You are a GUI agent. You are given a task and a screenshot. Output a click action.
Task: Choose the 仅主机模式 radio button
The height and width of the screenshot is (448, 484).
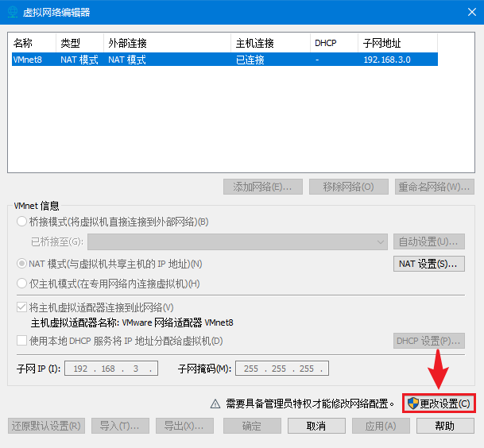21,284
